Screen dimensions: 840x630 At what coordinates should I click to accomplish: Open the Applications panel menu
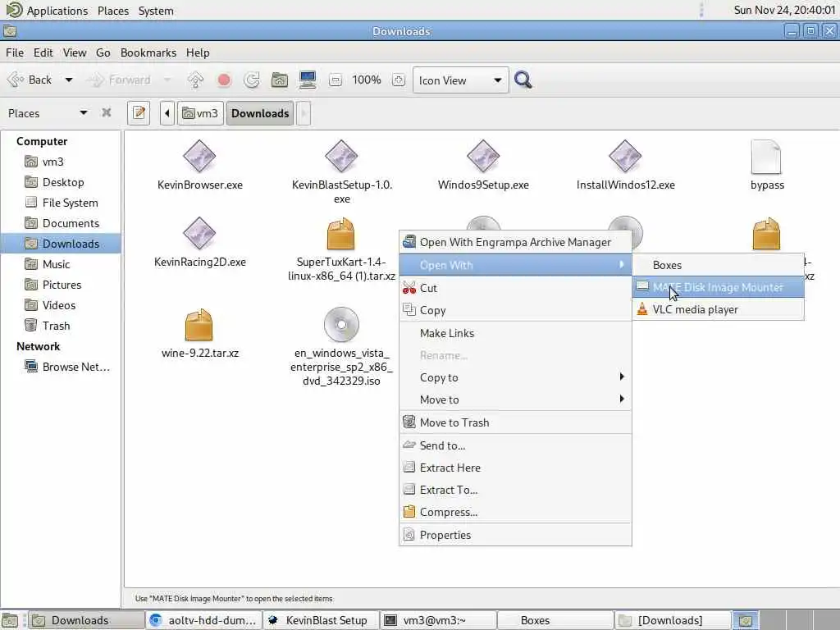tap(47, 10)
